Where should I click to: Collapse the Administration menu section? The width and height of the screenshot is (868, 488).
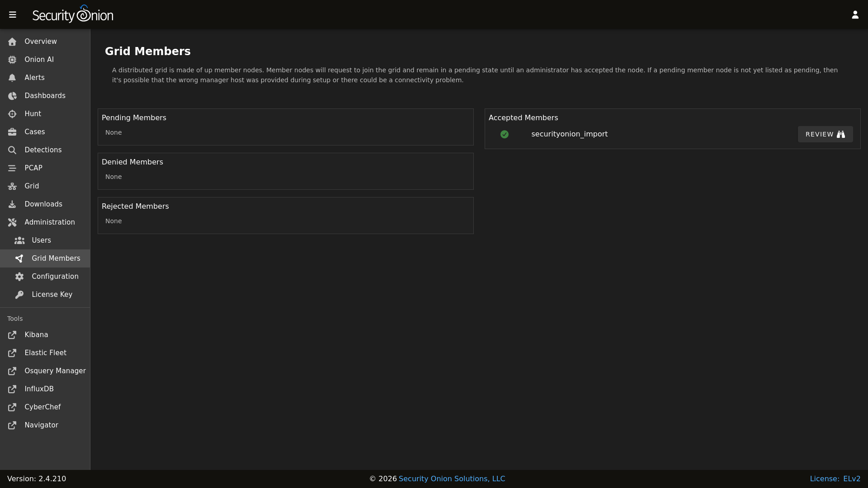tap(49, 222)
